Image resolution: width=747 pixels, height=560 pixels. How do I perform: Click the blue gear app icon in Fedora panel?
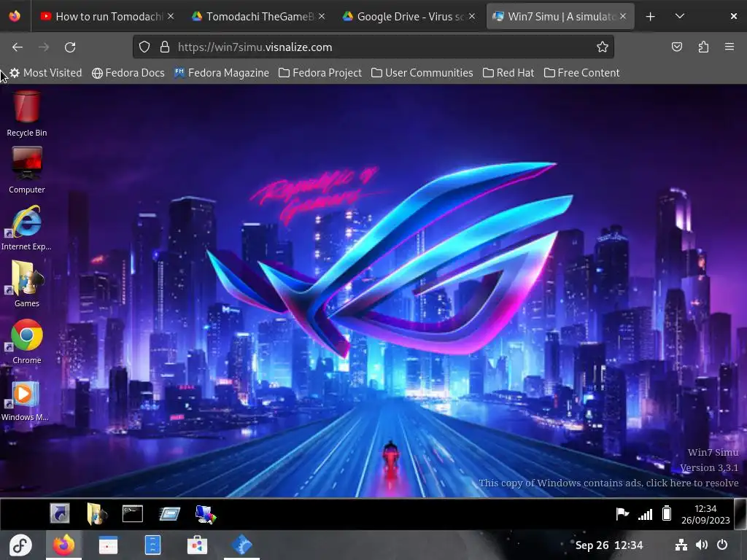click(x=241, y=545)
